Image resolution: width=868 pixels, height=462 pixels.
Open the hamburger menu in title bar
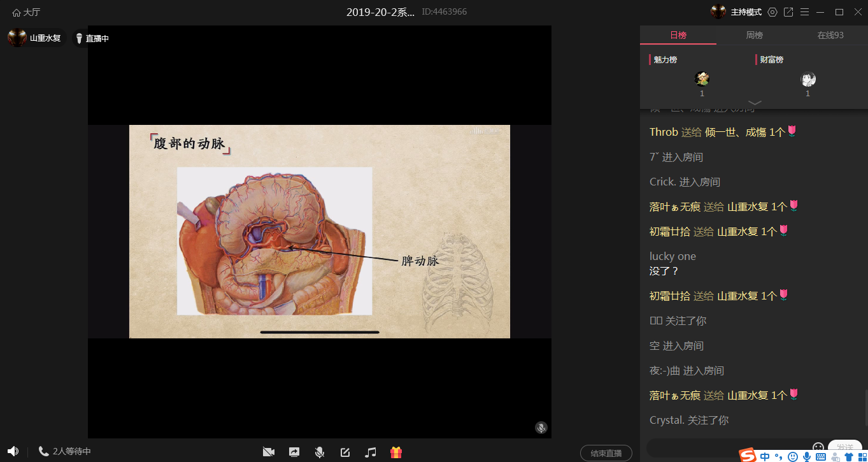805,12
